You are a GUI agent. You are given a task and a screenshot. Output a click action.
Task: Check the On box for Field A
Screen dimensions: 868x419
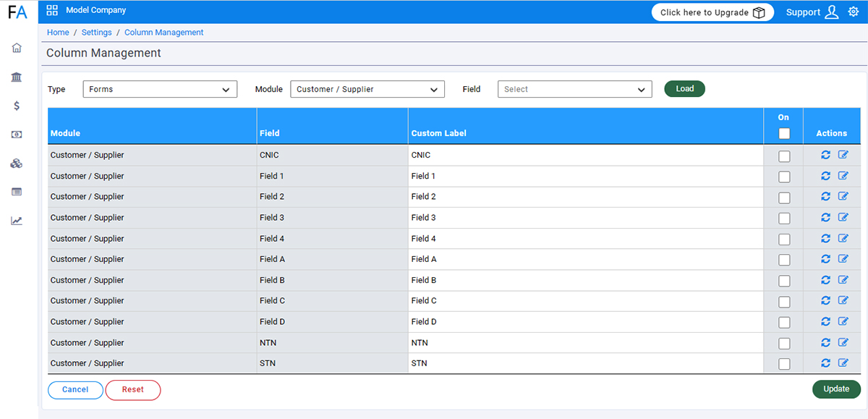784,260
